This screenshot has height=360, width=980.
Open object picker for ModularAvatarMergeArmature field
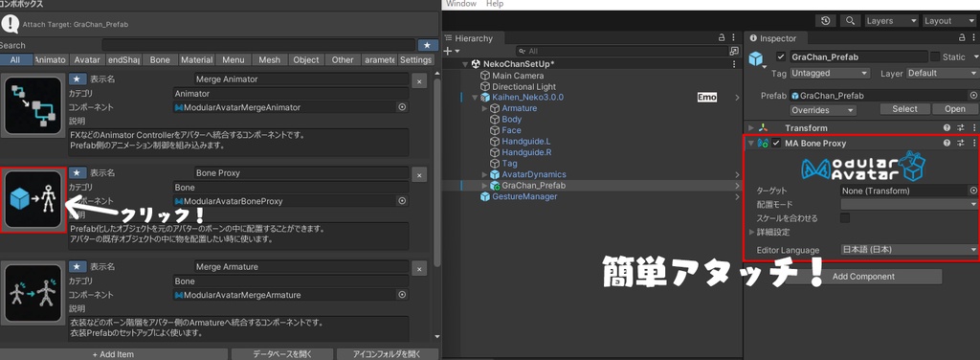point(403,294)
